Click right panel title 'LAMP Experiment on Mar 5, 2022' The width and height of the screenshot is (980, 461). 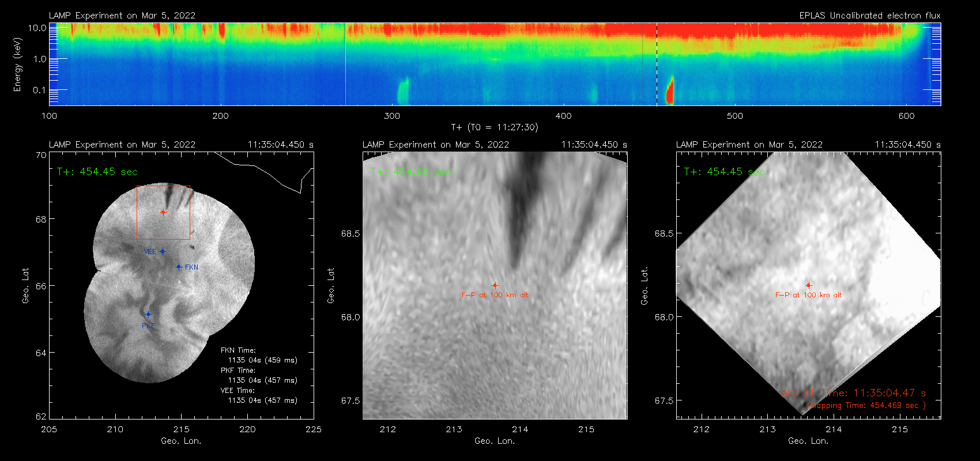(749, 145)
